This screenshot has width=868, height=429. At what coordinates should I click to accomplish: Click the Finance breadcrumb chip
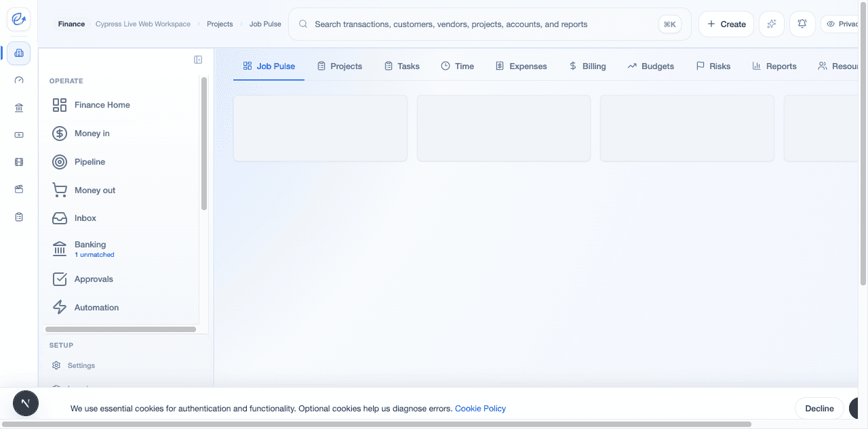tap(71, 24)
